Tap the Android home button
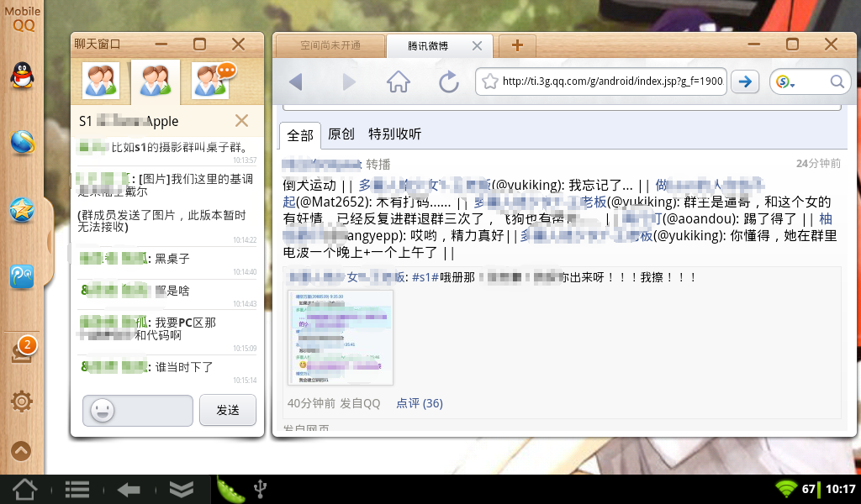The width and height of the screenshot is (861, 504). pos(25,489)
